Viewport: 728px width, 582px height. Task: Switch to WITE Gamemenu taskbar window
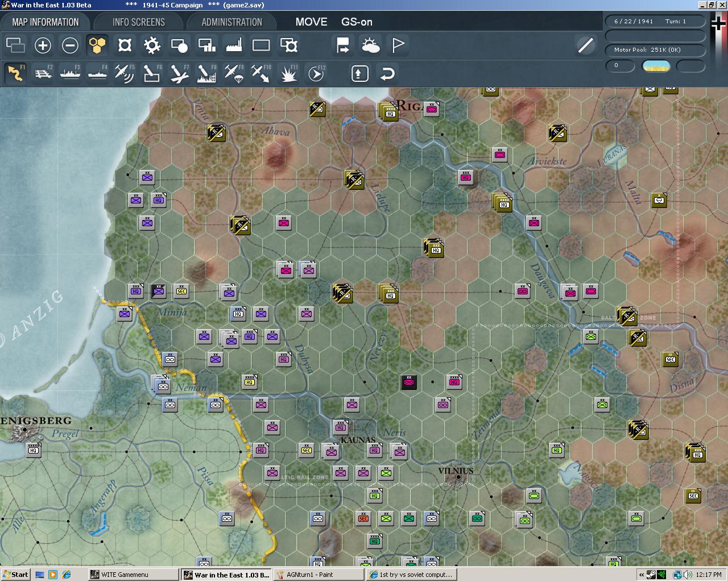[133, 575]
